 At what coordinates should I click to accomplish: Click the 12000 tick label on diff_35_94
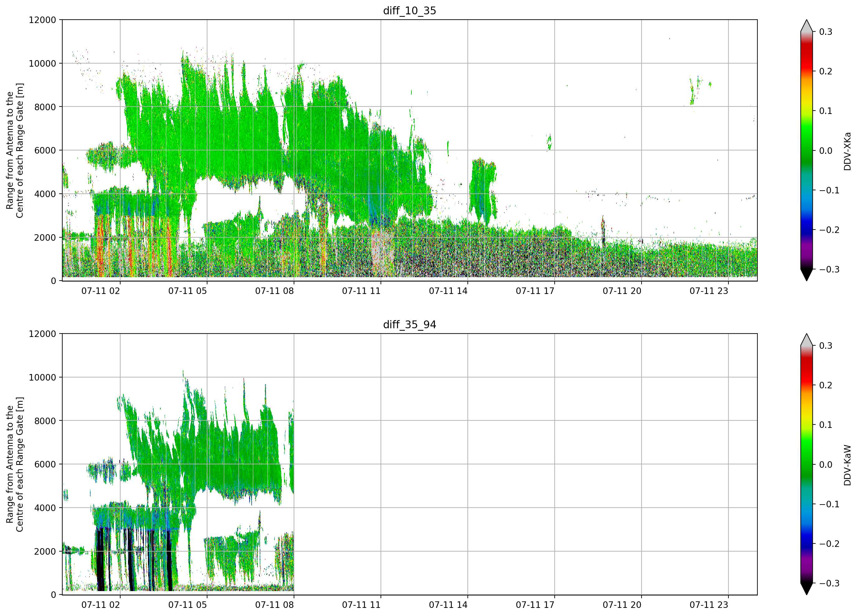[x=42, y=334]
